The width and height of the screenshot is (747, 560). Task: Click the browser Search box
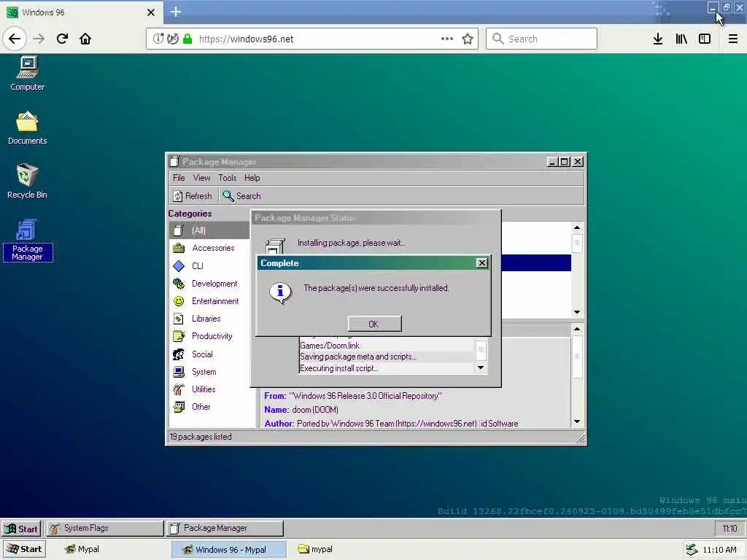pos(542,39)
